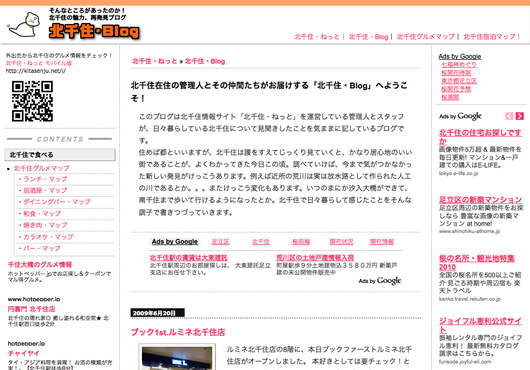Viewport: 530px width, 370px height.
Task: Open the カラオケ・マップ sidebar link
Action: pos(48,237)
